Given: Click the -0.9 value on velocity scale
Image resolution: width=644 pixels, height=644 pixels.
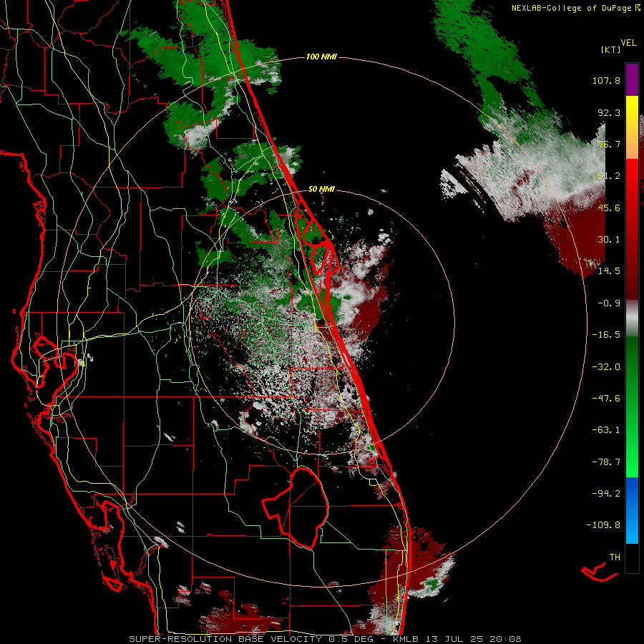Looking at the screenshot, I should pyautogui.click(x=609, y=303).
